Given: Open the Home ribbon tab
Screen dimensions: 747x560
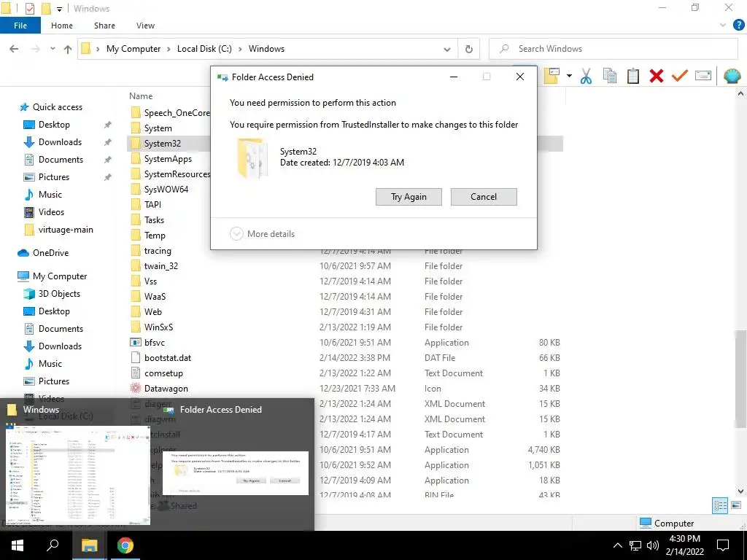Looking at the screenshot, I should click(x=62, y=26).
